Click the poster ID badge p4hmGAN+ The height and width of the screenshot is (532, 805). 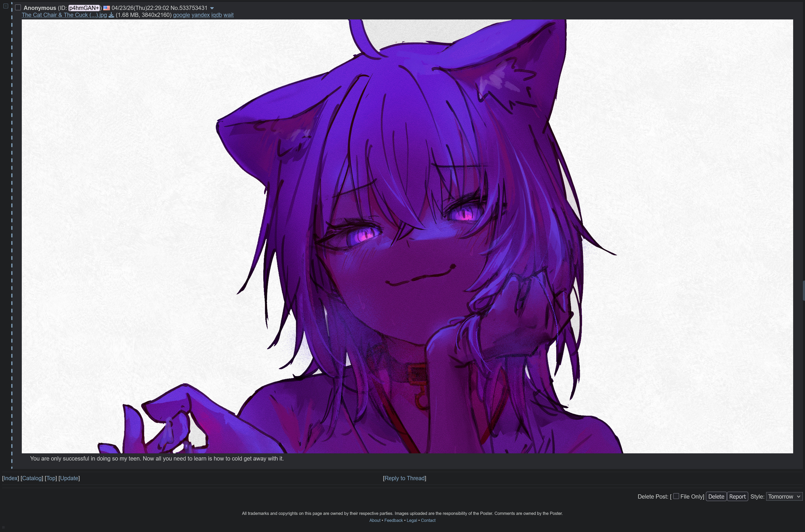[x=84, y=8]
